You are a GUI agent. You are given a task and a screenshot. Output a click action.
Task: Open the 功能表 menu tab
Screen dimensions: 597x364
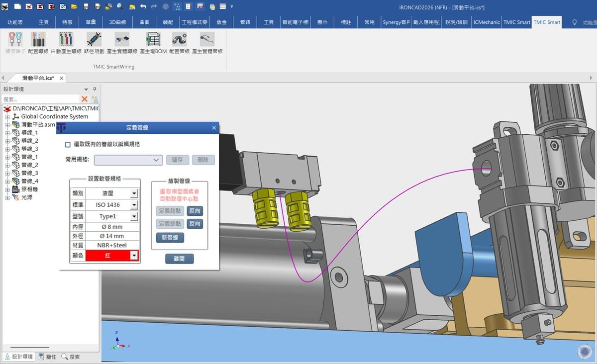pyautogui.click(x=15, y=22)
